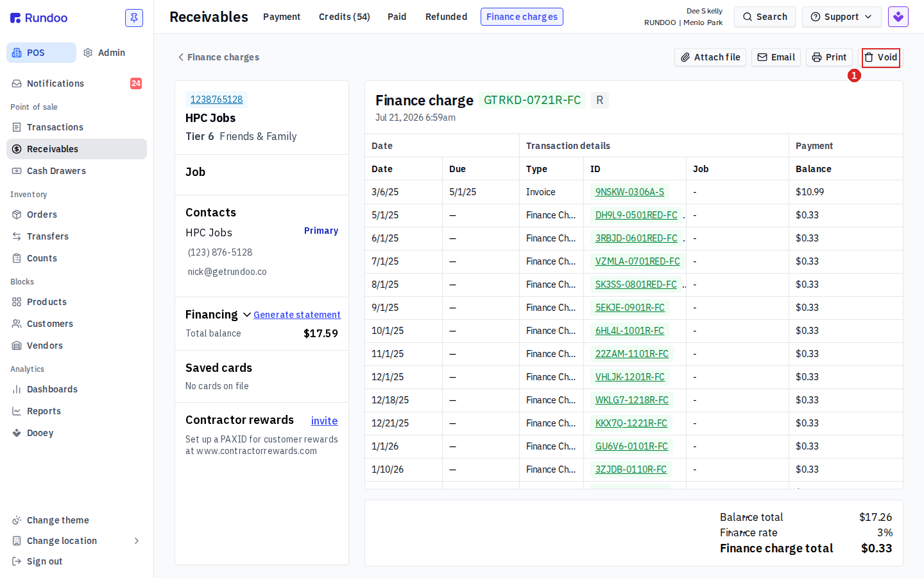Click phone number (123) 876-5128
924x578 pixels.
(220, 252)
